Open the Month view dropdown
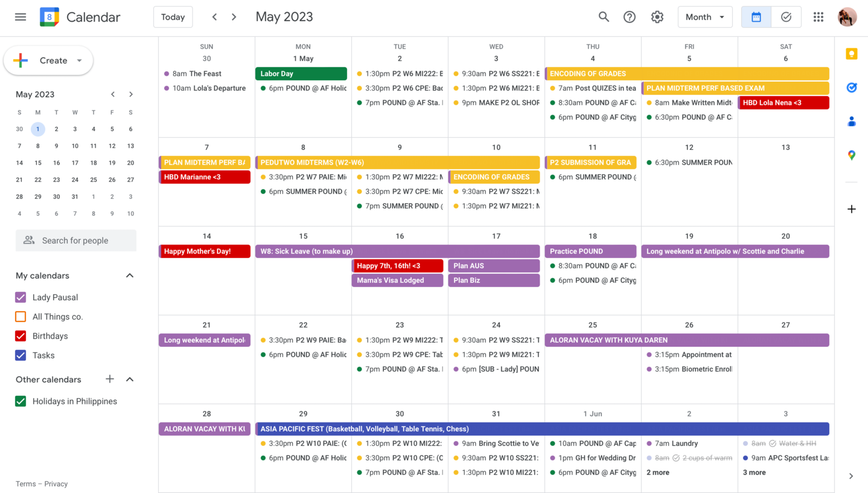 [x=705, y=17]
